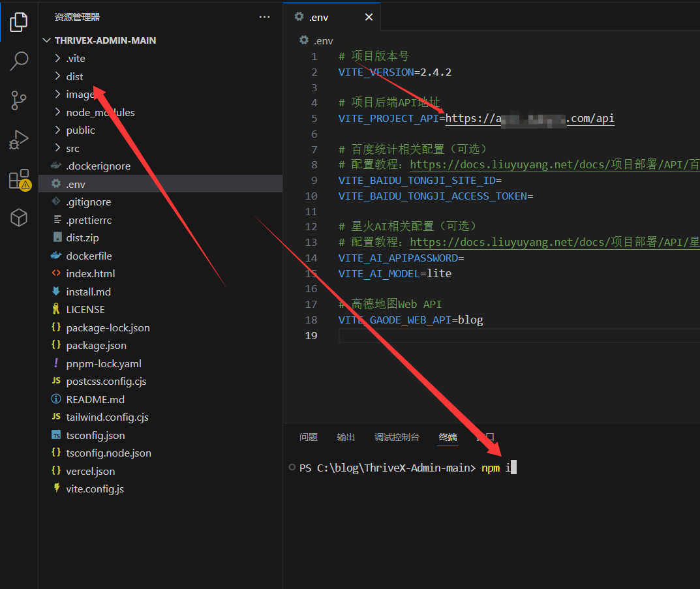
Task: Expand the image folder
Action: [x=57, y=94]
